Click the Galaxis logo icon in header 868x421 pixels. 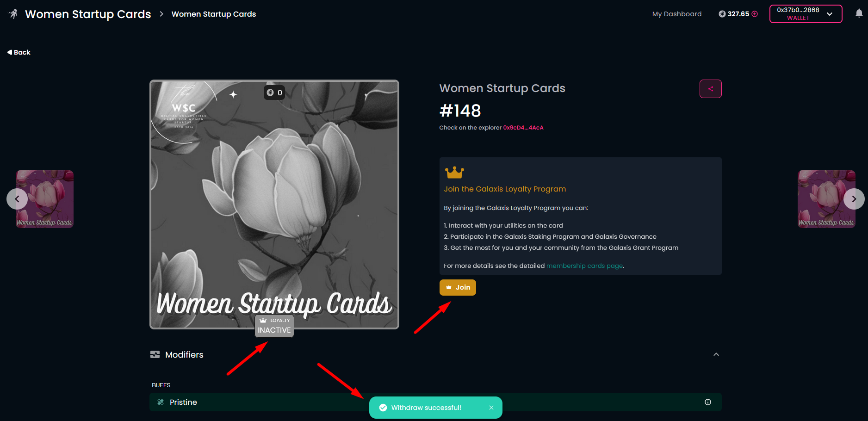coord(13,14)
